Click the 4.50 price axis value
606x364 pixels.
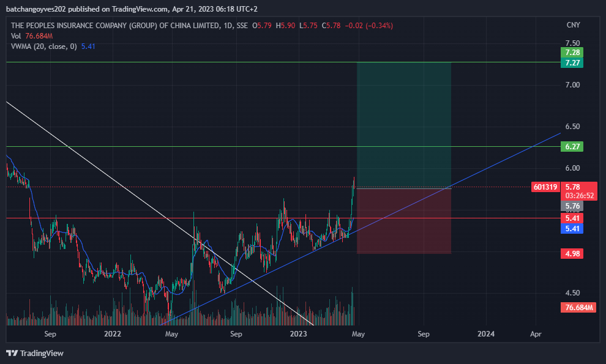coord(572,293)
